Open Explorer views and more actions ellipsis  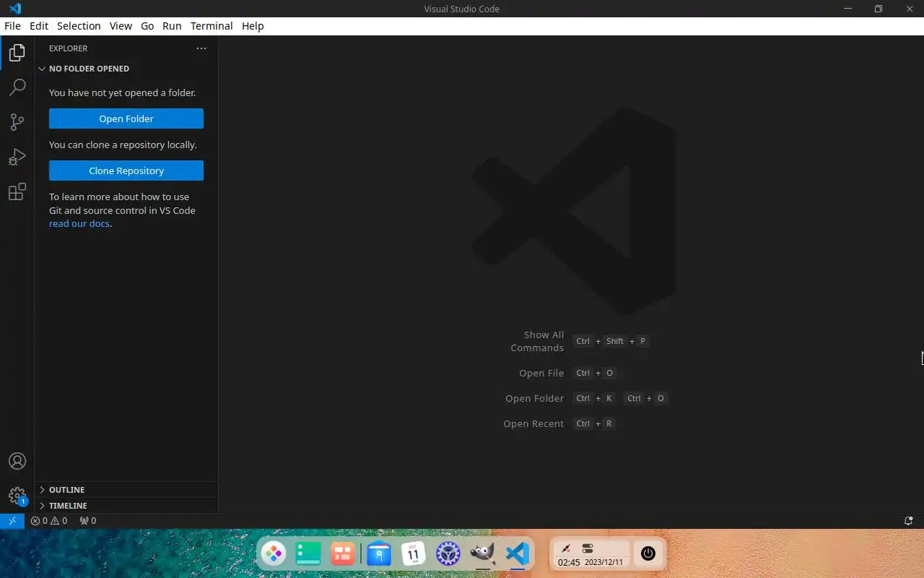[x=201, y=48]
